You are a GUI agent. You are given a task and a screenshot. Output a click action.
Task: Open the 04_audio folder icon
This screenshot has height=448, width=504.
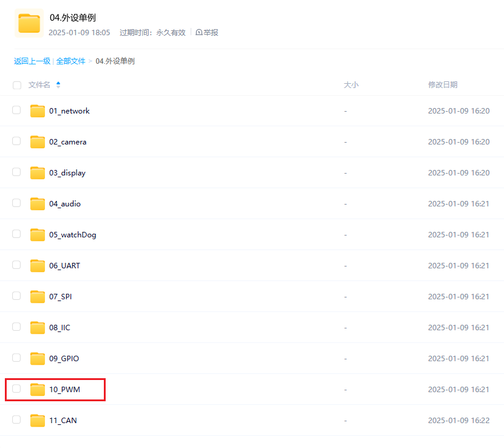[37, 203]
